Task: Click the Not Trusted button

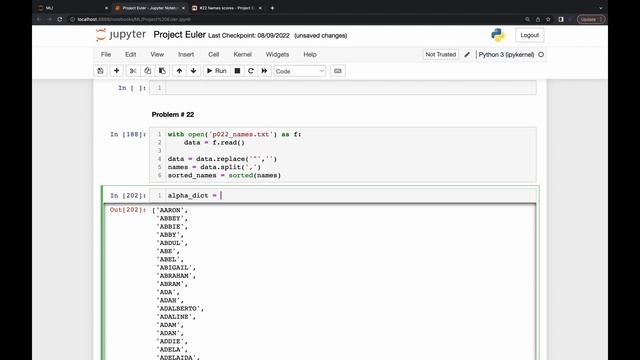Action: (440, 54)
